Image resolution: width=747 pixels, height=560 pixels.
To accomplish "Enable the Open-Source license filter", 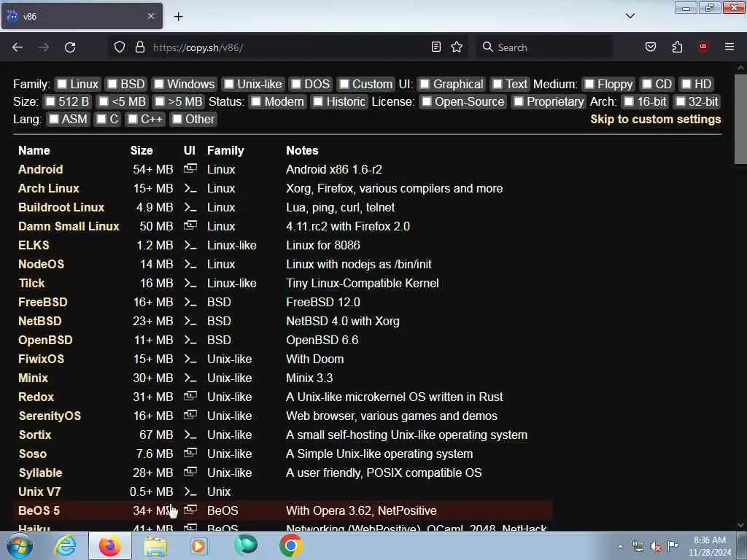I will [427, 101].
